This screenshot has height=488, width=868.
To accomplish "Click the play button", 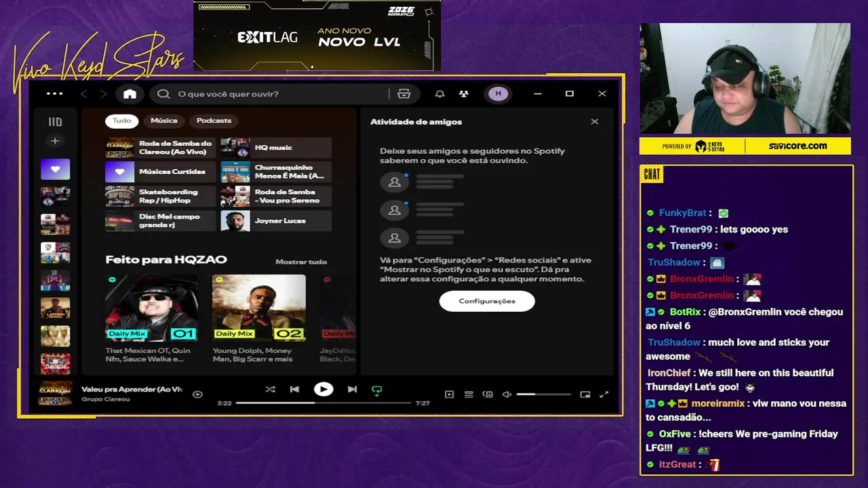I will click(323, 389).
